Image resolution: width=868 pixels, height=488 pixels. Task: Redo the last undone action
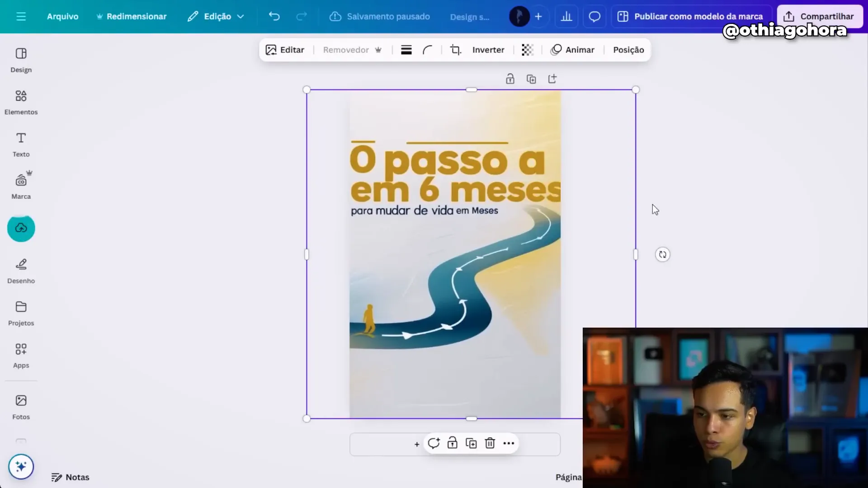[x=301, y=17]
